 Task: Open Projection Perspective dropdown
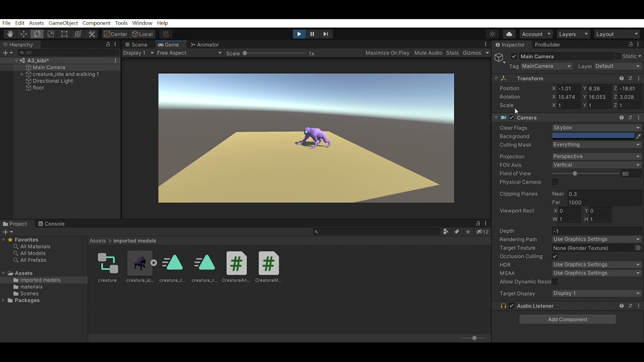click(x=597, y=156)
